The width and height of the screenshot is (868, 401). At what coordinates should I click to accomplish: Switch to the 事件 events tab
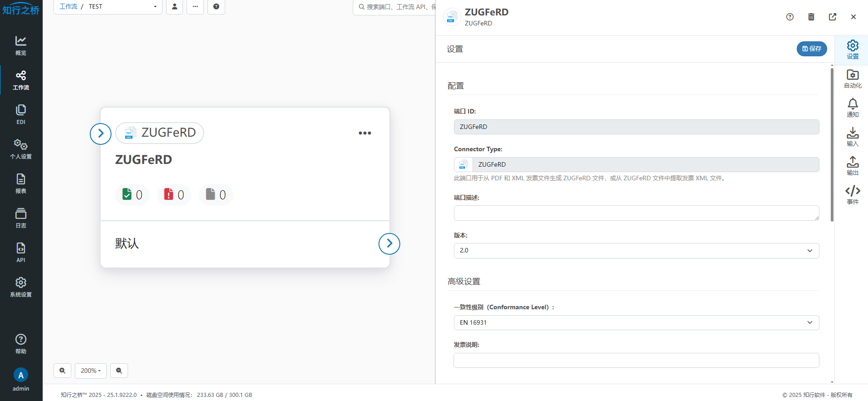pyautogui.click(x=853, y=195)
